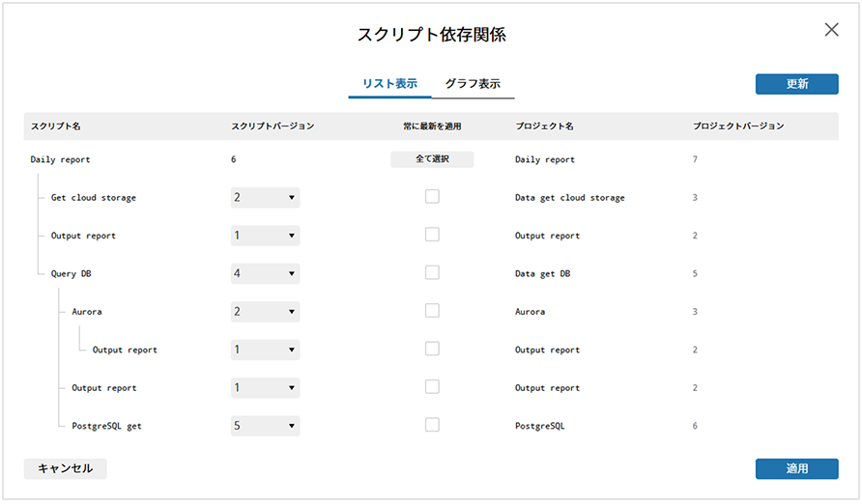Tick always-latest checkbox for PostgreSQL get
Viewport: 862px width, 504px height.
tap(432, 425)
